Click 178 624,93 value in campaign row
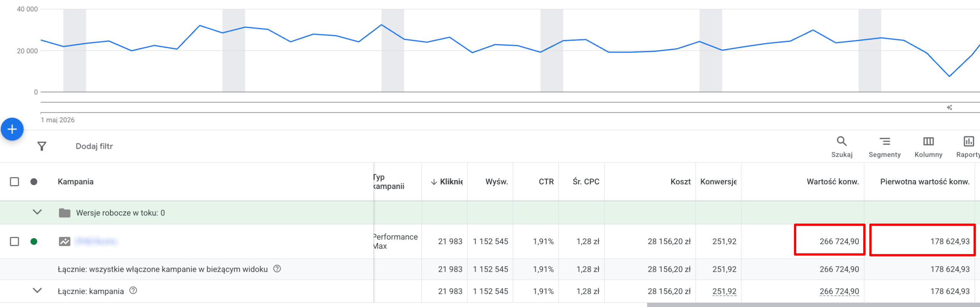The width and height of the screenshot is (980, 307). pos(950,241)
